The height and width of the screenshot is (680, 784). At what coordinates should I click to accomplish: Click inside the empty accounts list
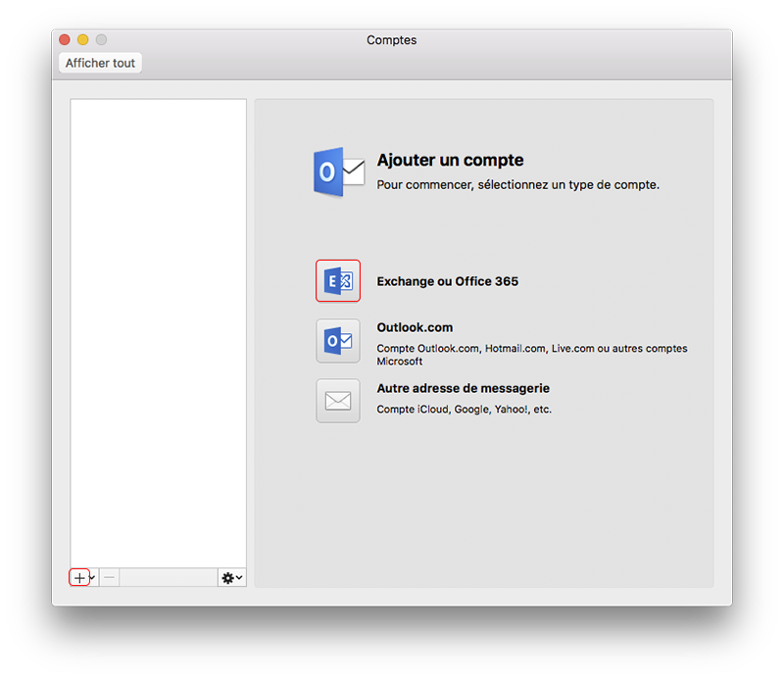click(x=158, y=323)
